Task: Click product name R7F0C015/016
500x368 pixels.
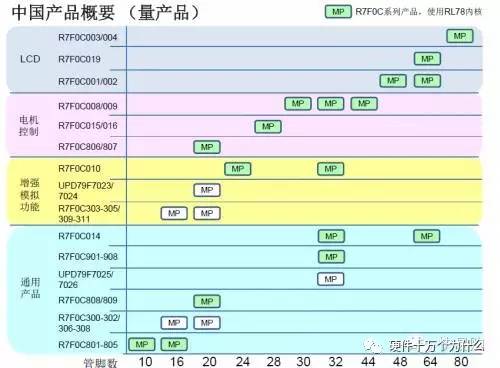Action: 88,126
